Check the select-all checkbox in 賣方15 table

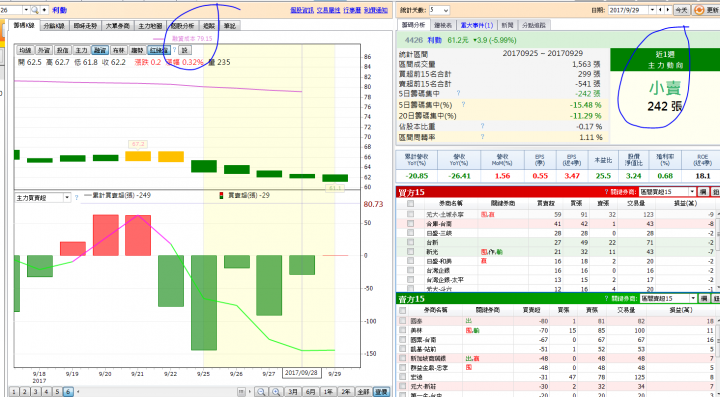point(403,311)
